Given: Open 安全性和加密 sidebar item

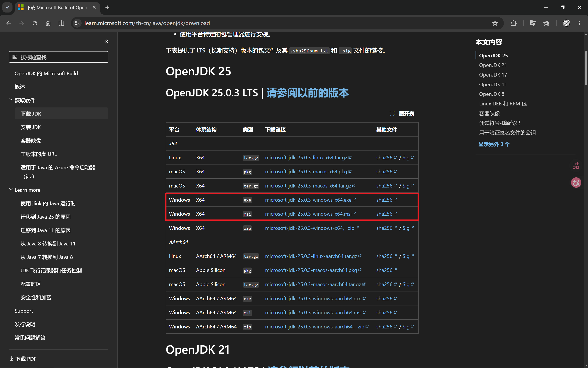Looking at the screenshot, I should pos(36,297).
